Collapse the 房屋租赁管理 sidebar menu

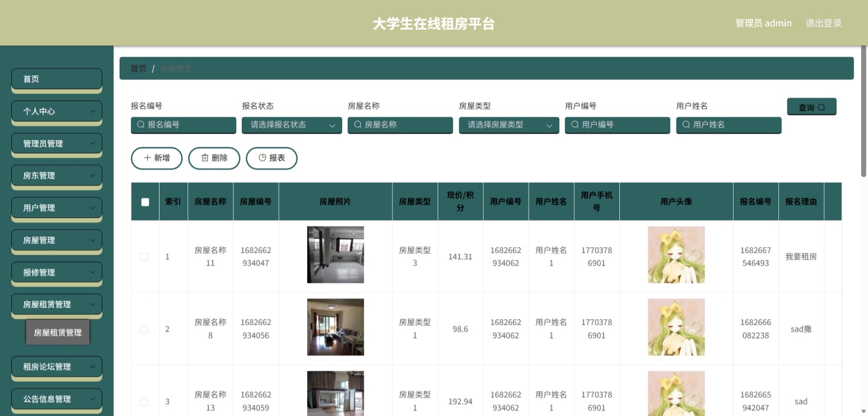click(x=57, y=305)
